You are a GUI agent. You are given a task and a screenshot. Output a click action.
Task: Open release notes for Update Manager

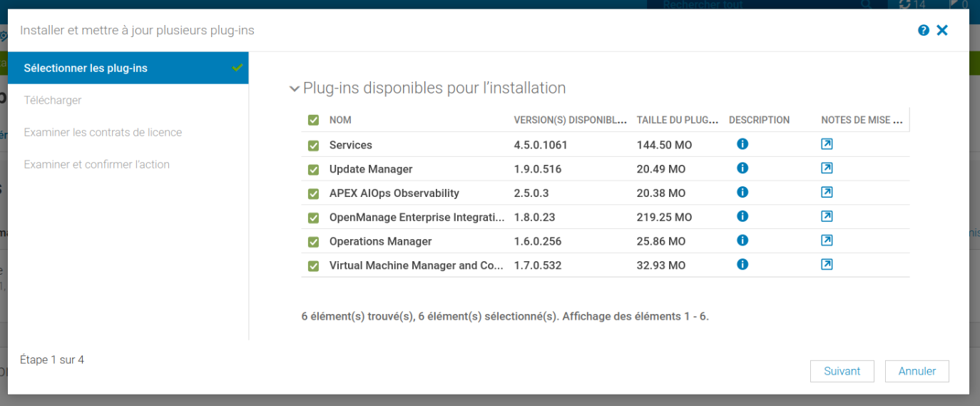coord(827,168)
